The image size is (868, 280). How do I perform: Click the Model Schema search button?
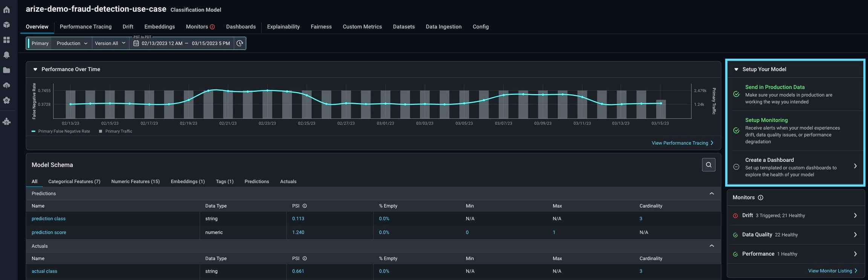(708, 165)
